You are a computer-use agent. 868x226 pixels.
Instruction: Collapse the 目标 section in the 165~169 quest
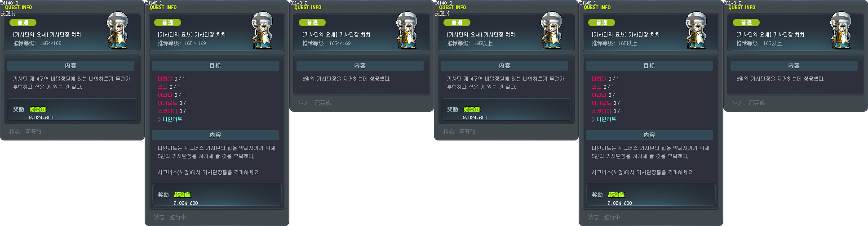tap(215, 66)
